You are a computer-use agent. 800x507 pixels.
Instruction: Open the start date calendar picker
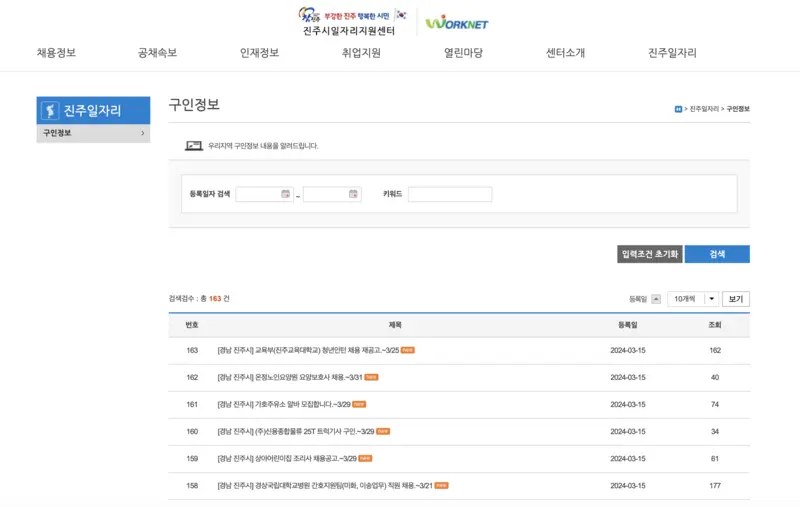(286, 194)
